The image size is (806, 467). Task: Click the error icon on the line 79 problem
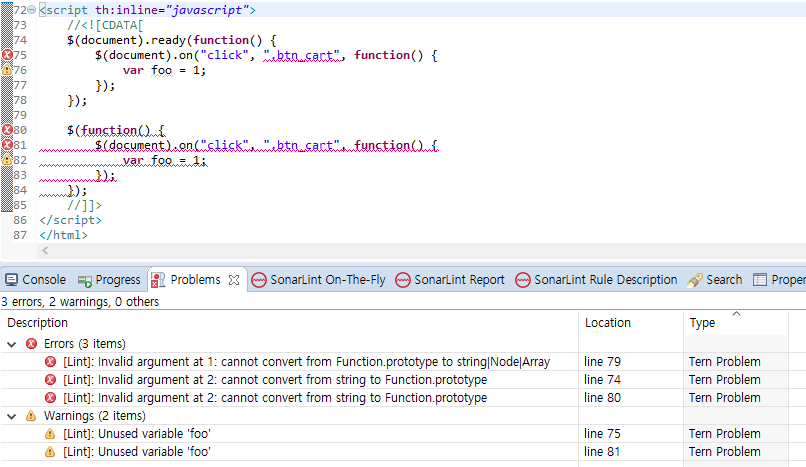tap(50, 362)
